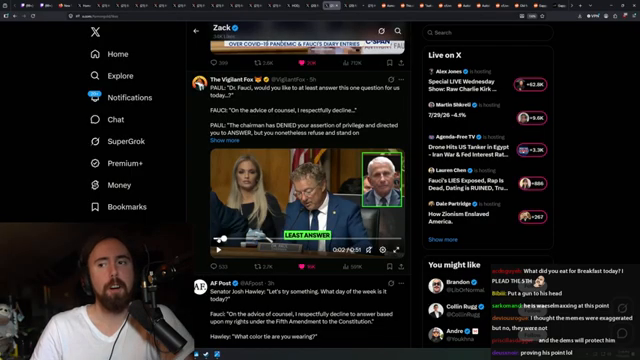This screenshot has width=640, height=360.
Task: Open more options on Vigilant Fox post
Action: point(401,80)
